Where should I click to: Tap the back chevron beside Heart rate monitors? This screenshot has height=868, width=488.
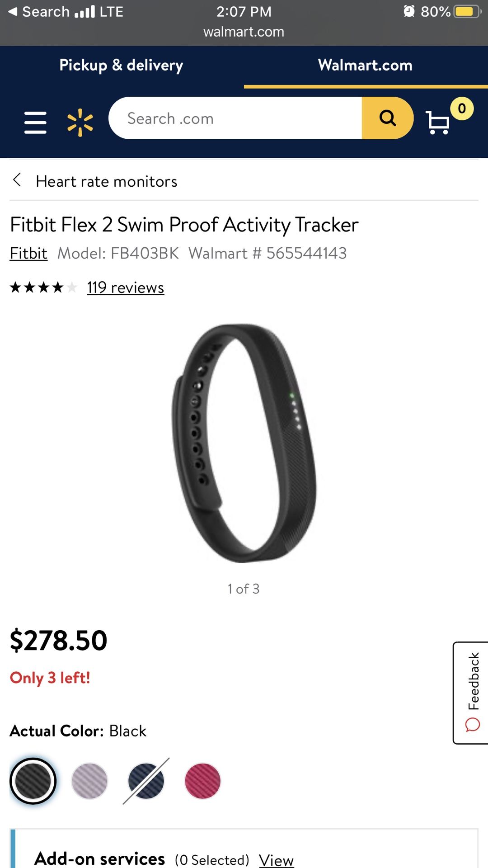pyautogui.click(x=17, y=180)
